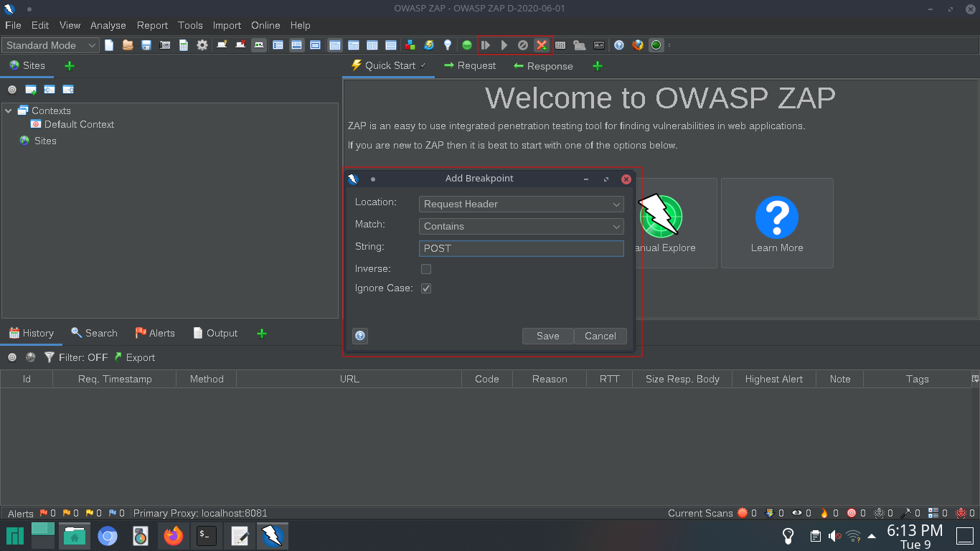Click the orange burst Current Scans icon
This screenshot has width=980, height=551.
click(743, 513)
